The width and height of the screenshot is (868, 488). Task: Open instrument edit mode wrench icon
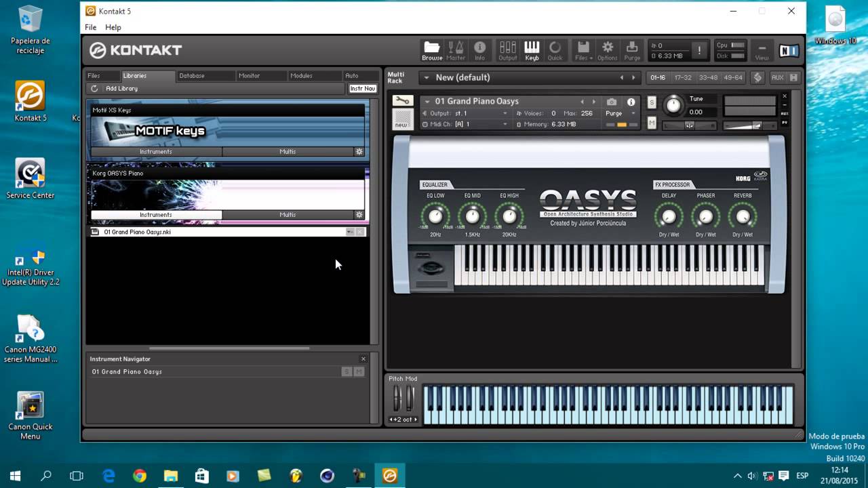tap(402, 101)
